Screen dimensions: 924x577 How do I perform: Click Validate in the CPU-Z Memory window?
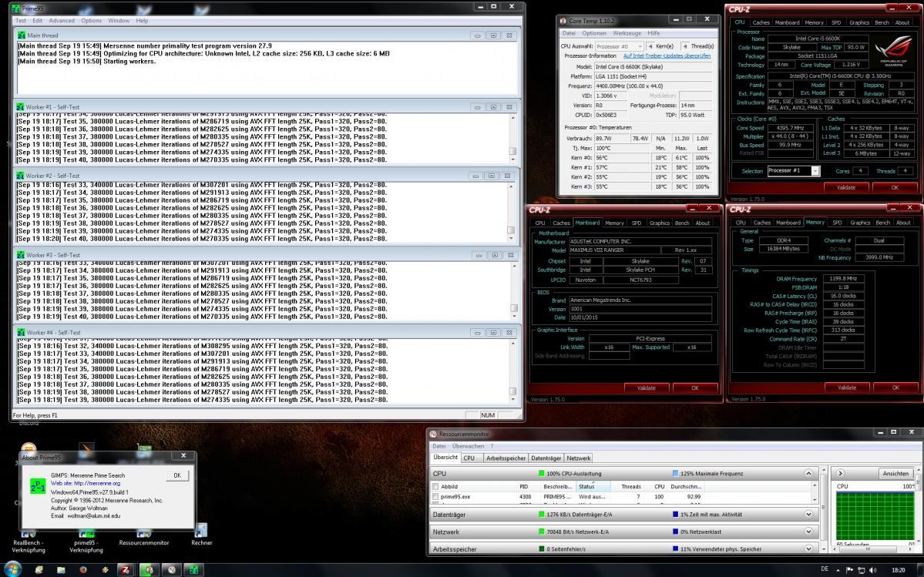[x=847, y=387]
